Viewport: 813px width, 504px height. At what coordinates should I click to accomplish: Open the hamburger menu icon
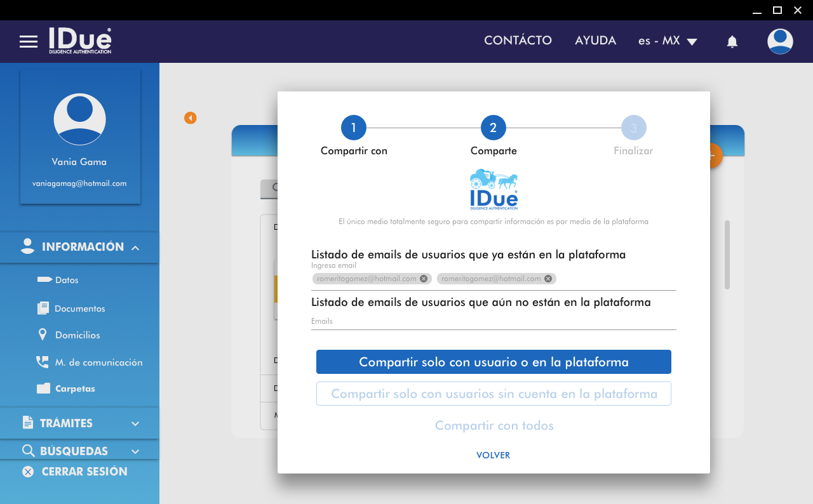point(29,42)
